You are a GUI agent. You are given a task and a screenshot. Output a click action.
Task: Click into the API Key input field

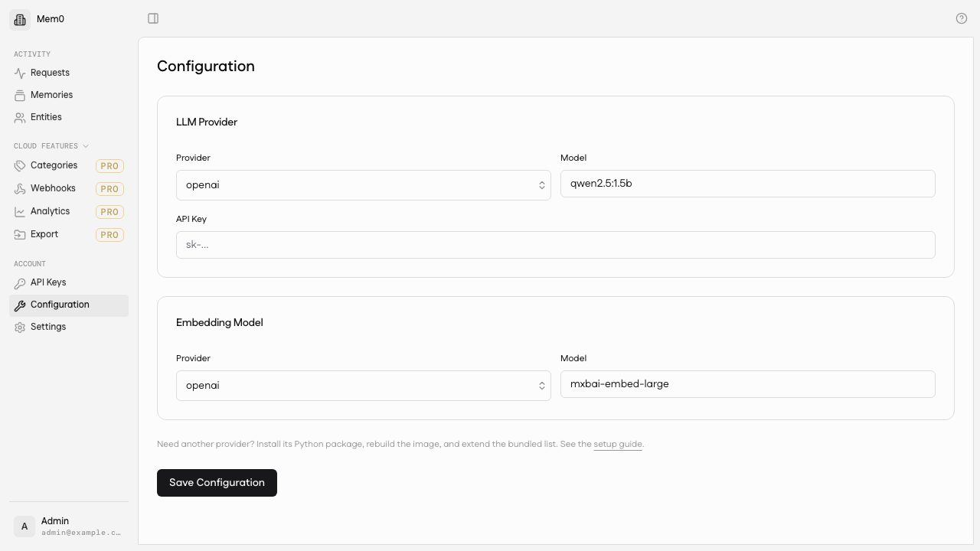[x=556, y=245]
